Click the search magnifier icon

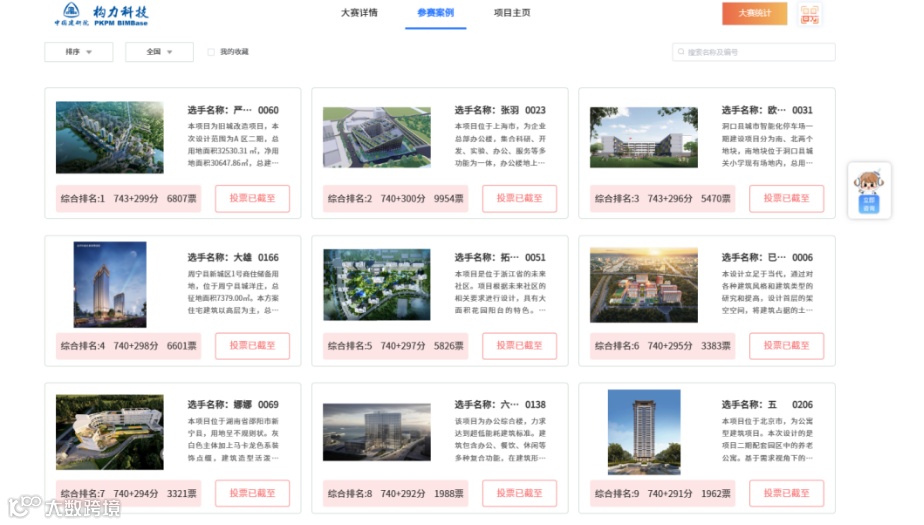pyautogui.click(x=681, y=52)
